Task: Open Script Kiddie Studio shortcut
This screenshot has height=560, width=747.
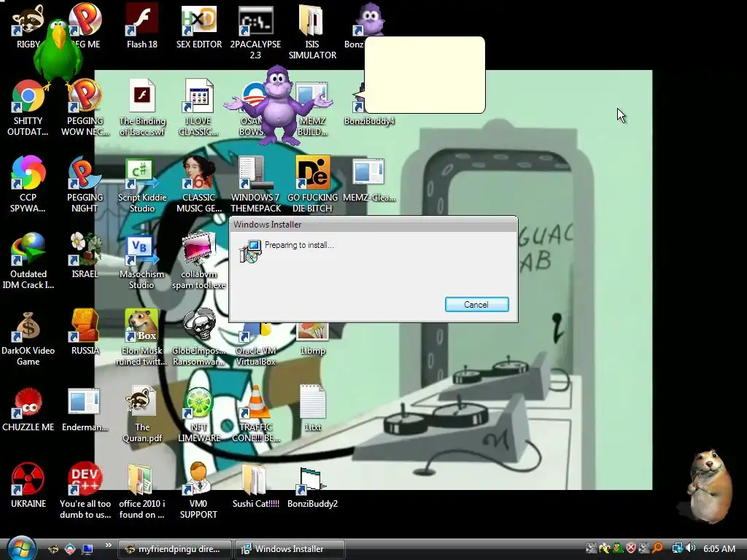Action: [x=142, y=184]
